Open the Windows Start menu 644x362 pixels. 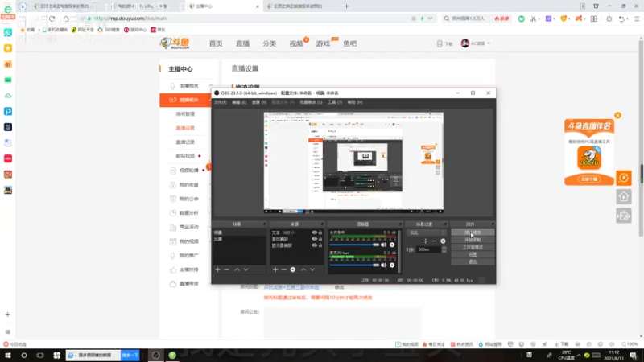pyautogui.click(x=8, y=355)
